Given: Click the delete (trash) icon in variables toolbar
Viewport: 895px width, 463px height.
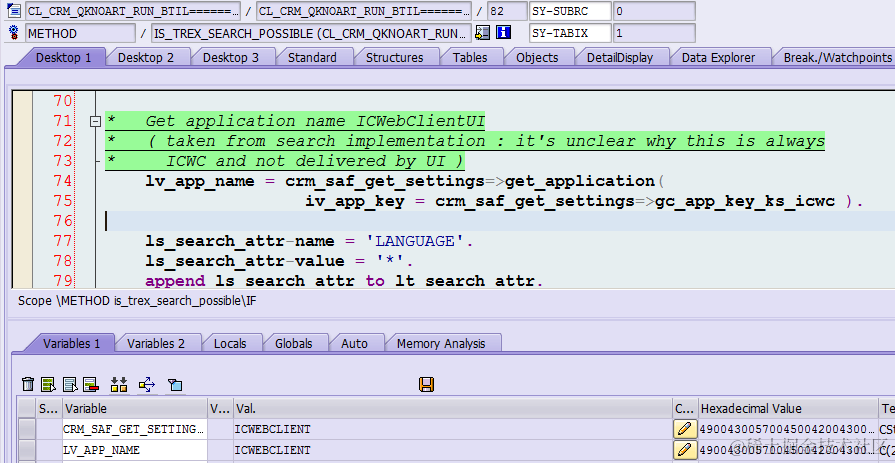Looking at the screenshot, I should (x=28, y=384).
